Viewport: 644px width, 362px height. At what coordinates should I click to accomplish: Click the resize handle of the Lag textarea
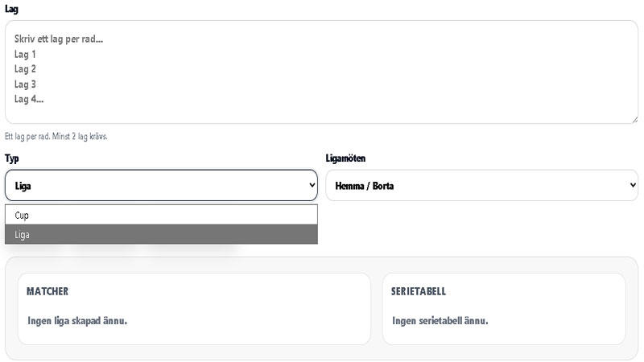(634, 119)
